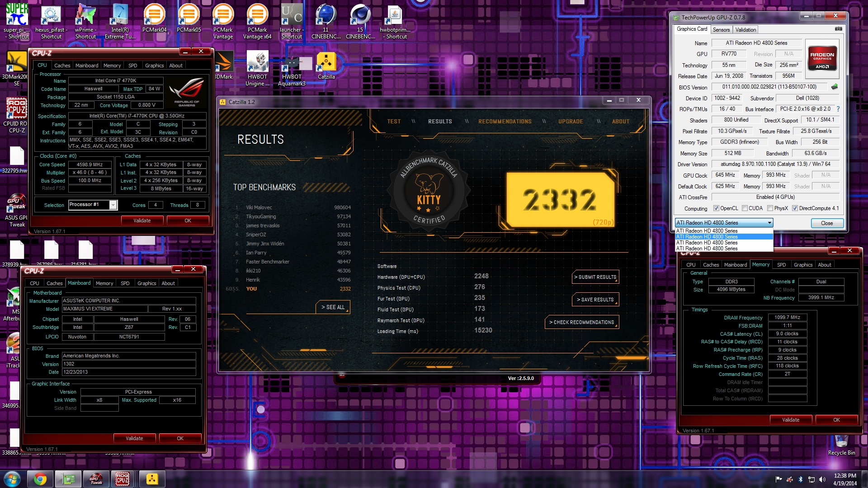Switch to the Sensors tab in GPU-Z
Viewport: 868px width, 488px height.
[x=721, y=30]
